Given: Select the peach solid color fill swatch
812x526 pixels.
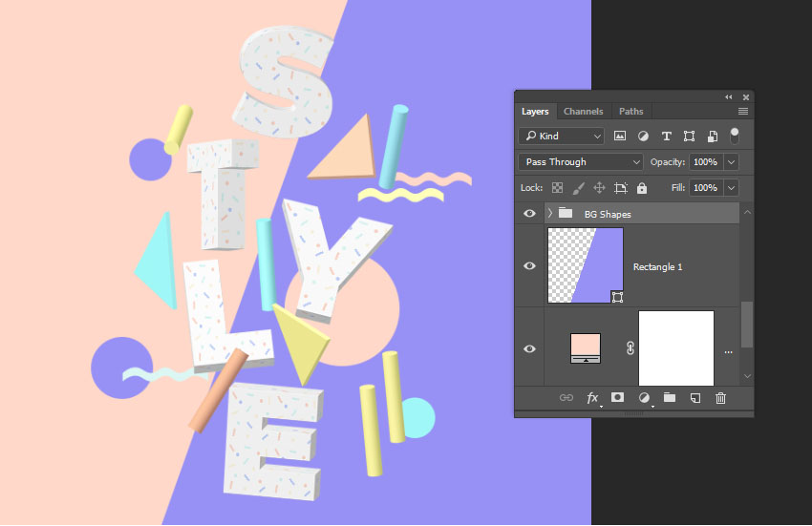Looking at the screenshot, I should 586,347.
